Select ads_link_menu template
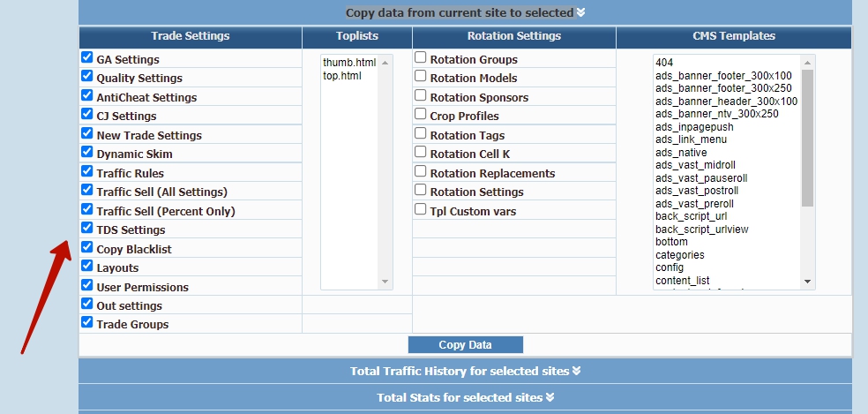Viewport: 868px width, 414px height. pyautogui.click(x=727, y=139)
